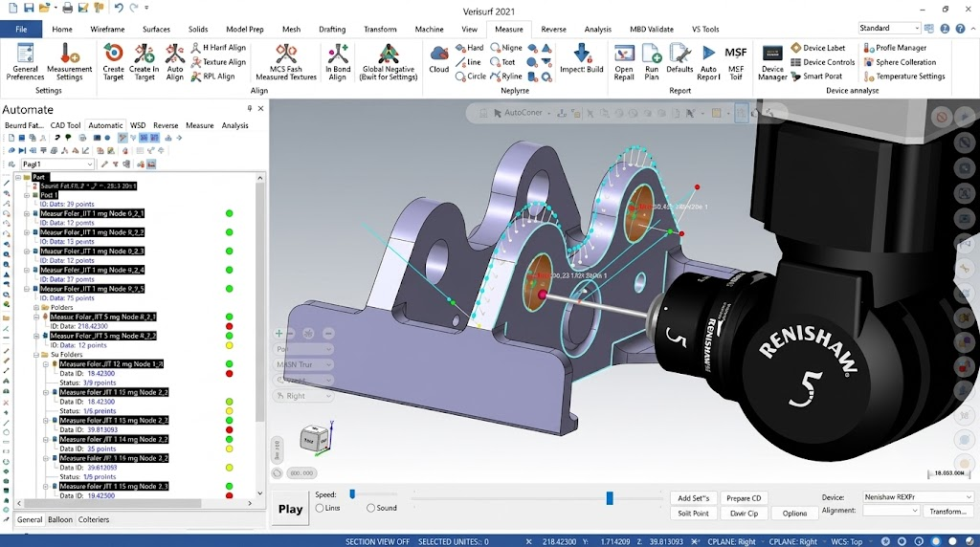Pin the Automate panel
This screenshot has height=547, width=980.
(x=250, y=109)
